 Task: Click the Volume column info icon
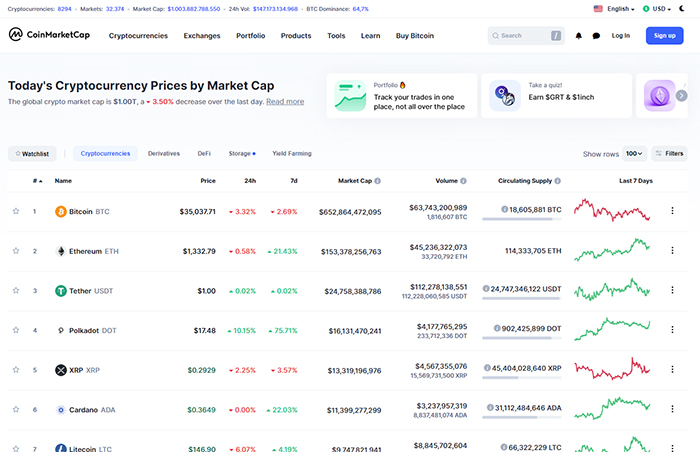pyautogui.click(x=463, y=181)
